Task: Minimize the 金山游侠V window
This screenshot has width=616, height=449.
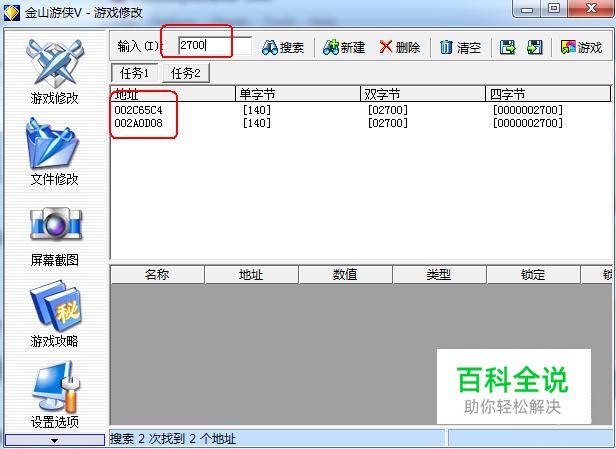Action: pyautogui.click(x=527, y=9)
